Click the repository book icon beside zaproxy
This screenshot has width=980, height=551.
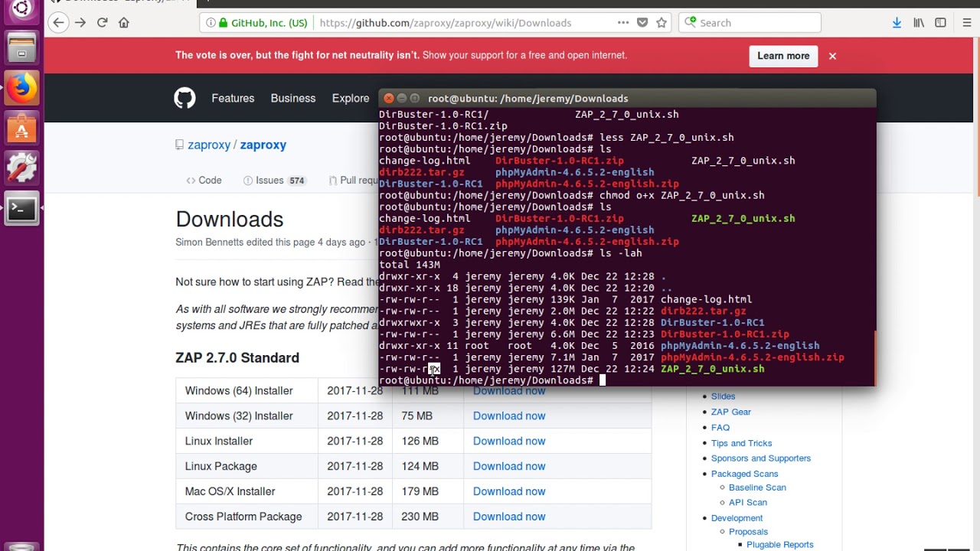pos(179,145)
